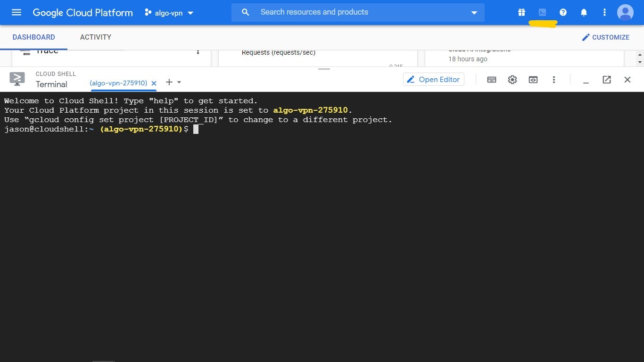Switch to the ACTIVITY tab
This screenshot has width=644, height=362.
point(96,37)
